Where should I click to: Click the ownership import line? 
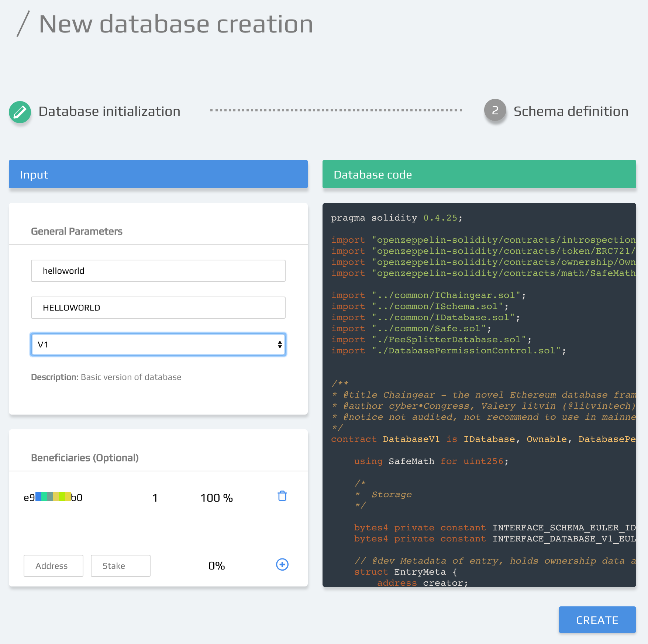(x=483, y=262)
